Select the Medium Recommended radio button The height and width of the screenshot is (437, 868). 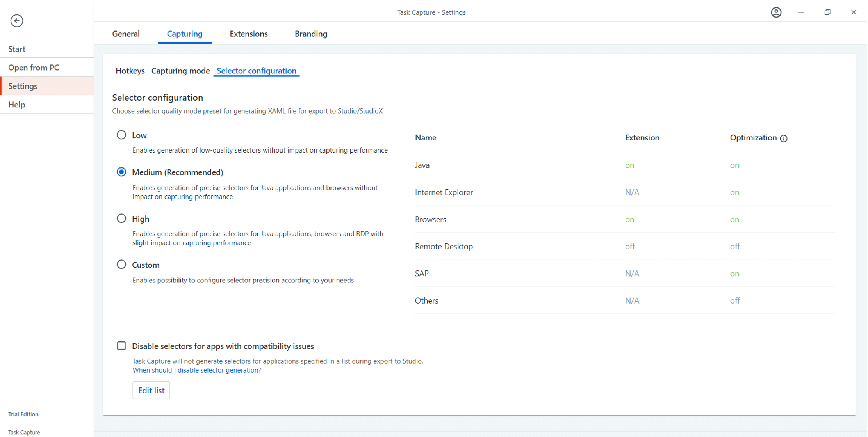(x=121, y=172)
